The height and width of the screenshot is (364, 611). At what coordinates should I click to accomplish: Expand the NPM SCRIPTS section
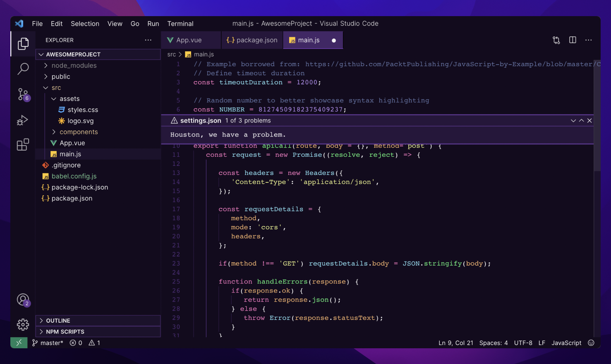(98, 332)
